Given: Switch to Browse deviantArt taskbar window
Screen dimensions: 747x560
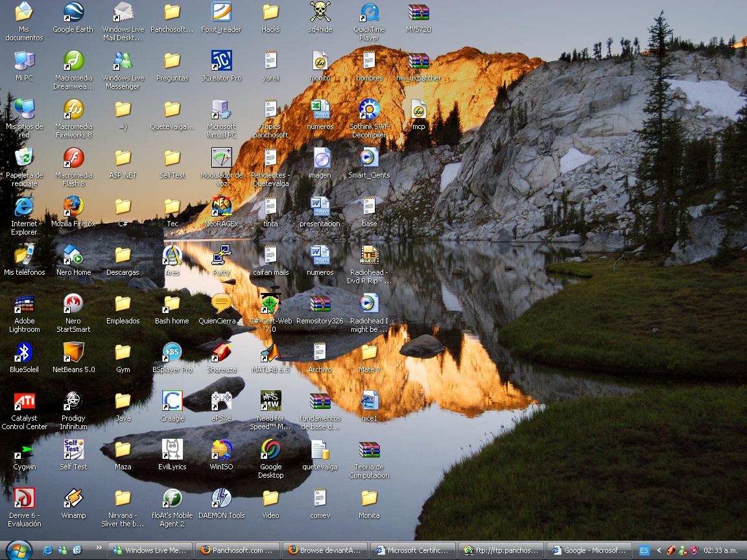Looking at the screenshot, I should 326,550.
